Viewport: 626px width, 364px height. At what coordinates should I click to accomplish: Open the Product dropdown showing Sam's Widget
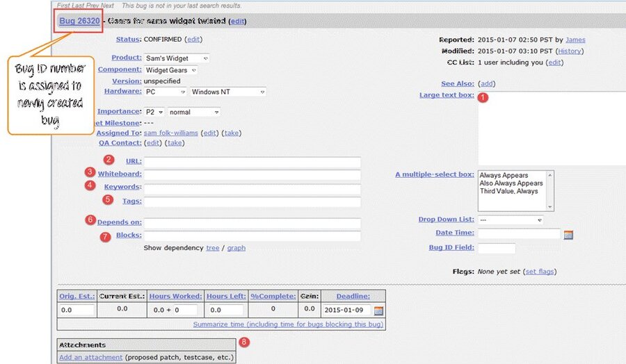pos(177,58)
